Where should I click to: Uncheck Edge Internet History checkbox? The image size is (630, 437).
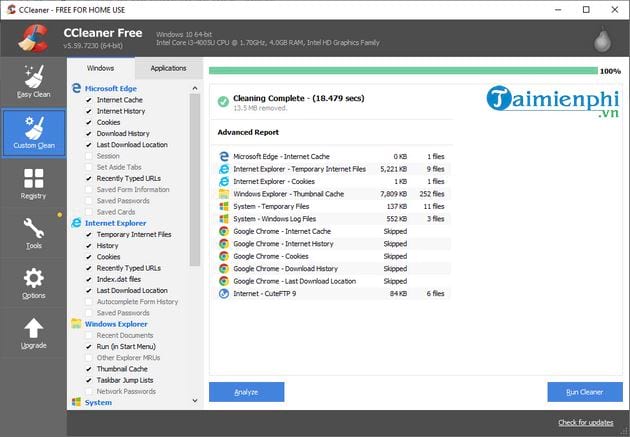tap(89, 111)
